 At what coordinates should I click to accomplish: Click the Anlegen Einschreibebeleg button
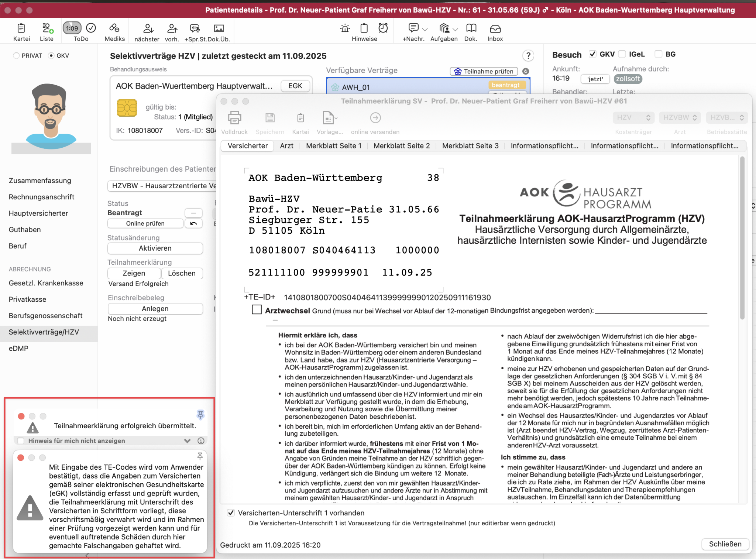155,309
